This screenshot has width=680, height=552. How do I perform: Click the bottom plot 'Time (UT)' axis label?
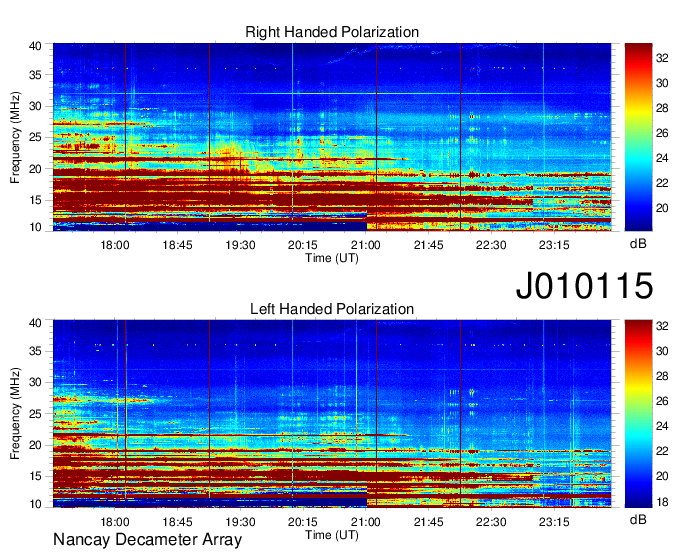pyautogui.click(x=332, y=535)
